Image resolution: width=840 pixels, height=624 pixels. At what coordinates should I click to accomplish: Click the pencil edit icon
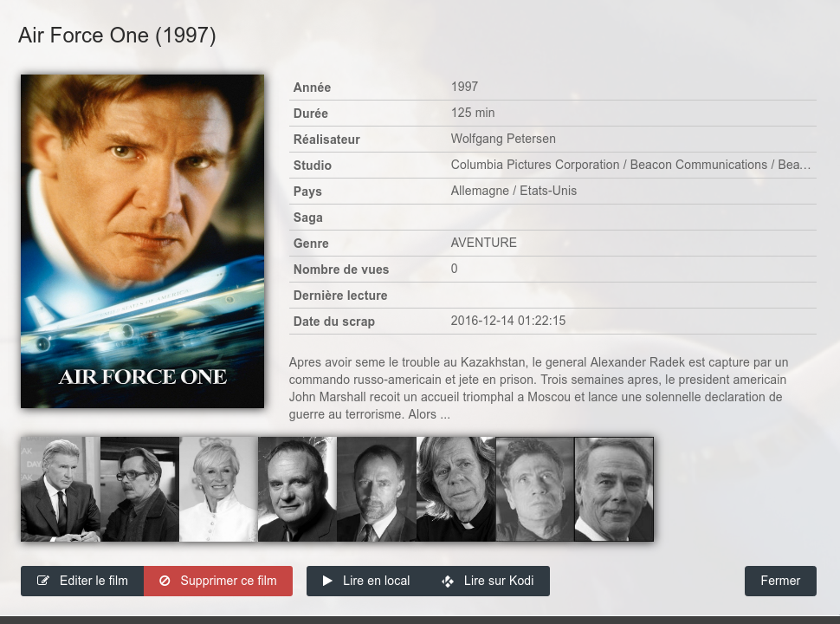(42, 581)
